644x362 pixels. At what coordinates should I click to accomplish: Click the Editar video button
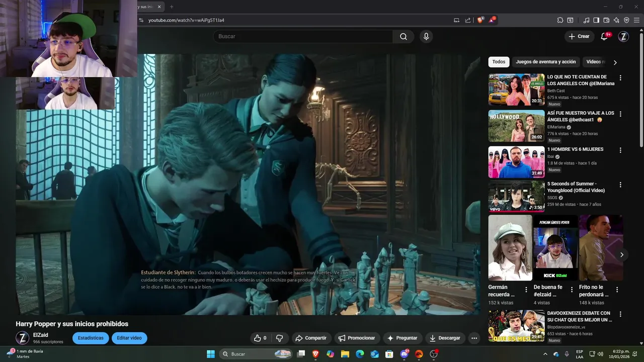tap(129, 338)
